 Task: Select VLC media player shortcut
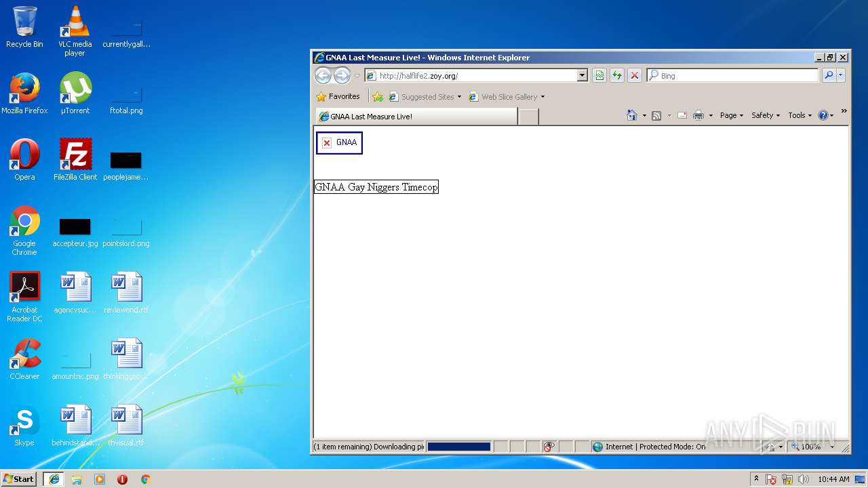coord(75,31)
